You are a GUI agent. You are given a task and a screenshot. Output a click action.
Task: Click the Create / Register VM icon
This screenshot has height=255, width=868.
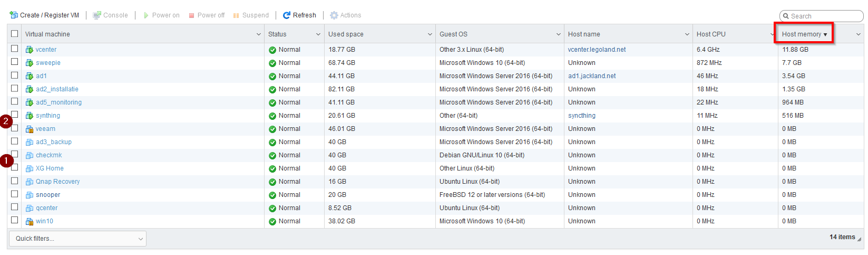pyautogui.click(x=14, y=15)
